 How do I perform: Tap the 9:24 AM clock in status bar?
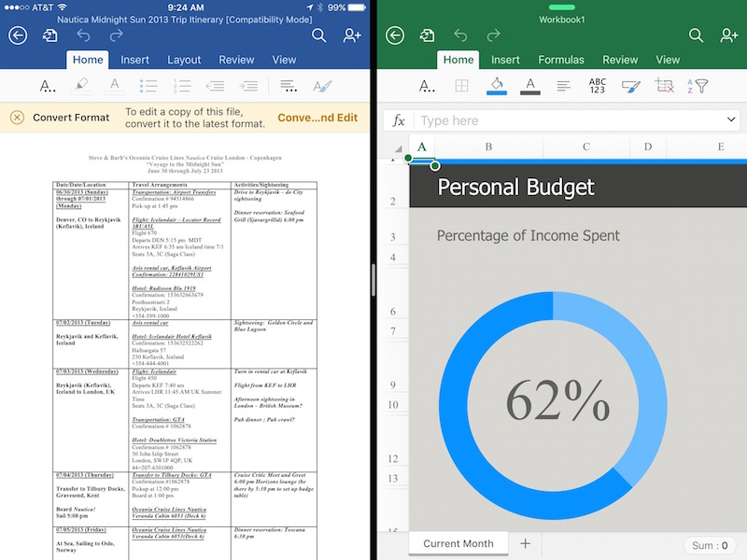[186, 7]
